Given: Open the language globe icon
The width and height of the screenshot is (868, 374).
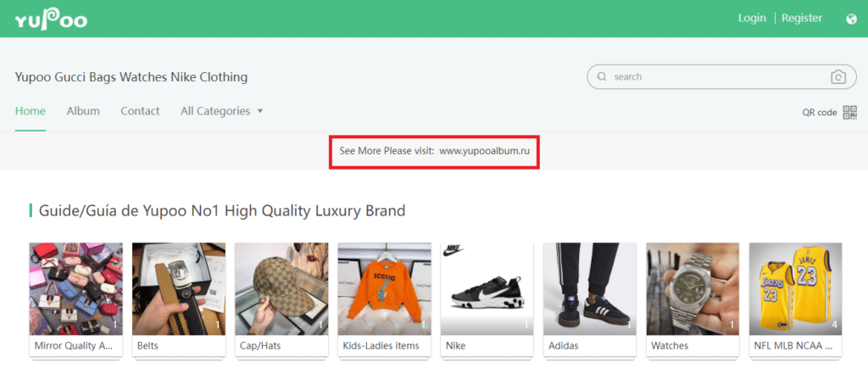Looking at the screenshot, I should (851, 20).
